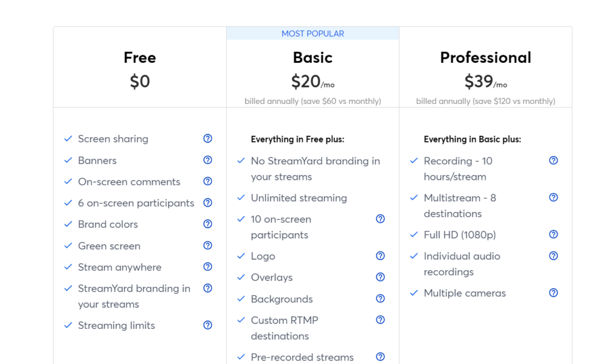Open help for Individual audio recordings
The width and height of the screenshot is (608, 364).
[x=553, y=256]
